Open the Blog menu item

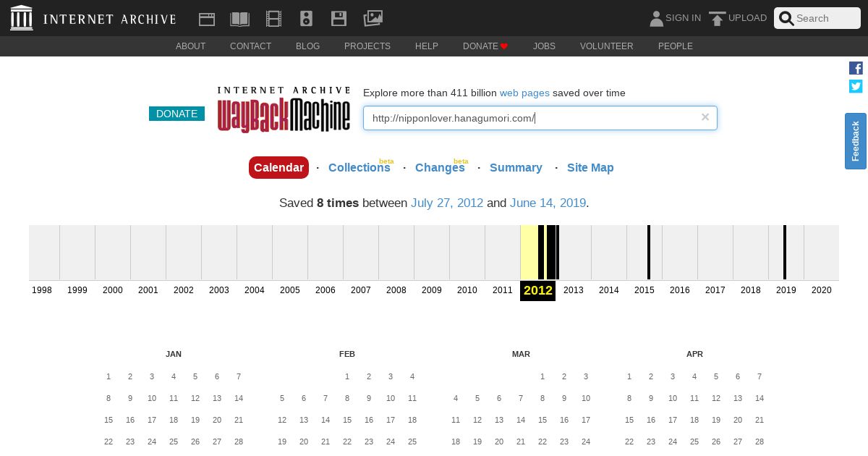click(307, 46)
